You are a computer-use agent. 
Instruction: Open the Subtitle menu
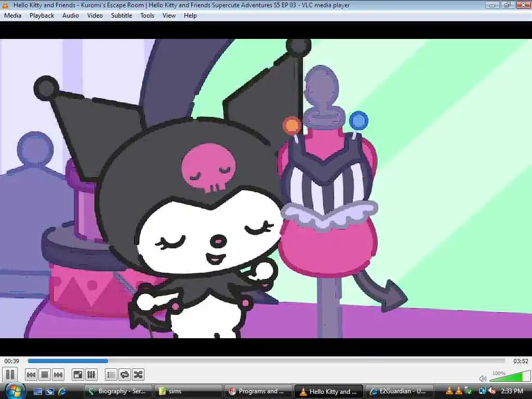click(122, 16)
